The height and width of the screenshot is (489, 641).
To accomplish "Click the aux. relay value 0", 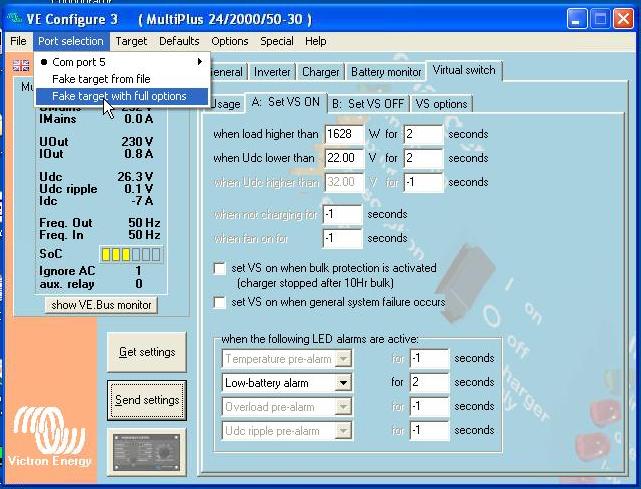I will 139,284.
